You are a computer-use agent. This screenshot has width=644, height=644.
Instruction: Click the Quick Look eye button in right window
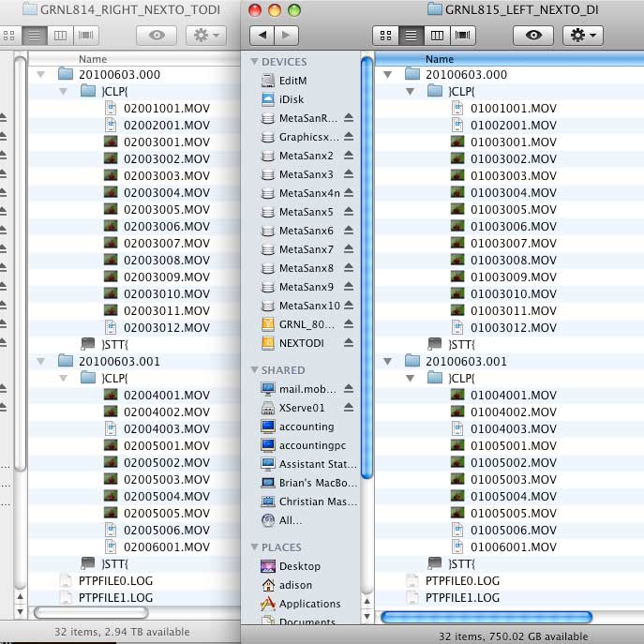pos(533,35)
